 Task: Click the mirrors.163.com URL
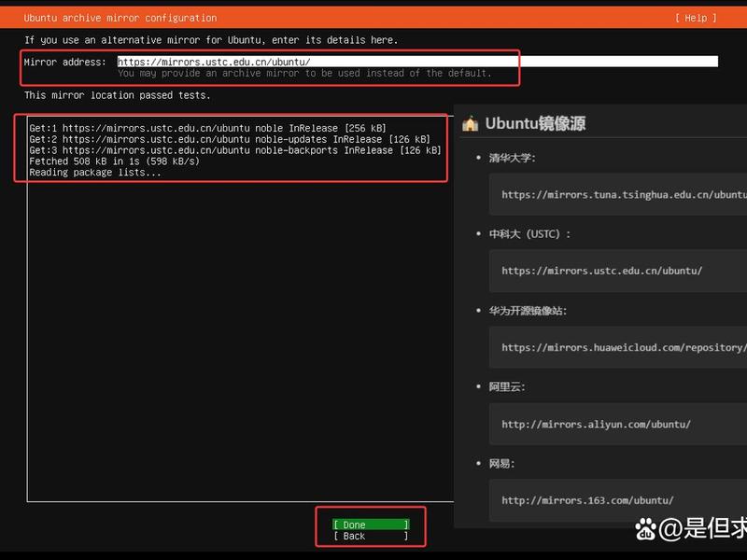[x=587, y=500]
